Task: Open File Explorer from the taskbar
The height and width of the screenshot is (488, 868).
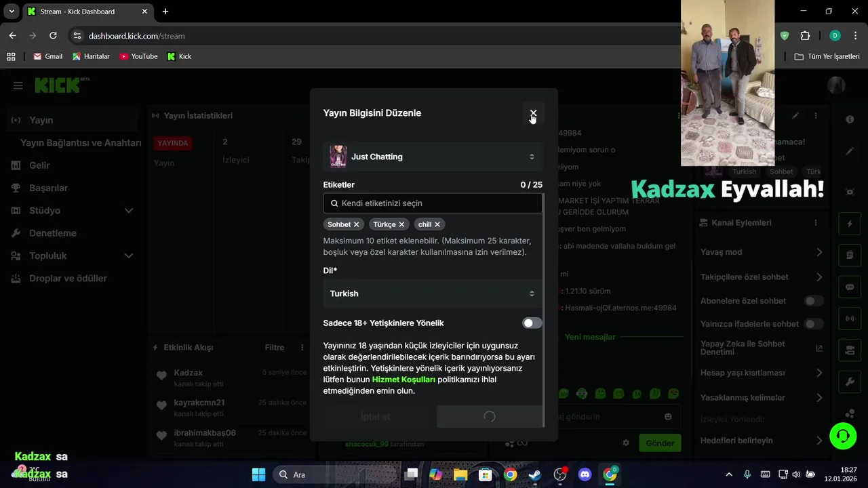Action: click(460, 474)
